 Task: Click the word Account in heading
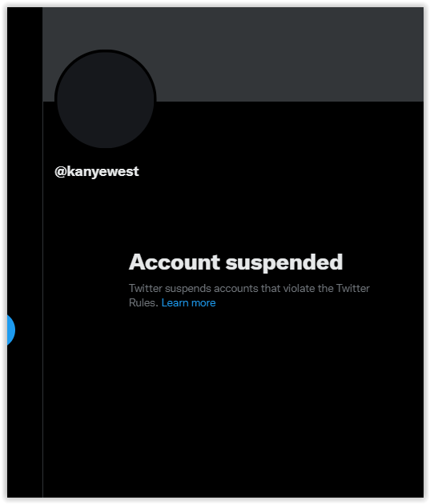(x=175, y=262)
